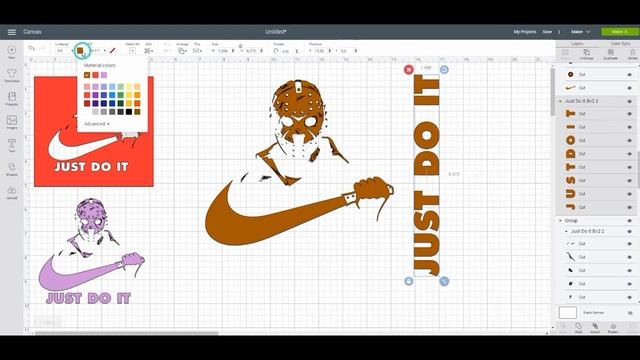
Task: Open My Projects
Action: pos(524,31)
